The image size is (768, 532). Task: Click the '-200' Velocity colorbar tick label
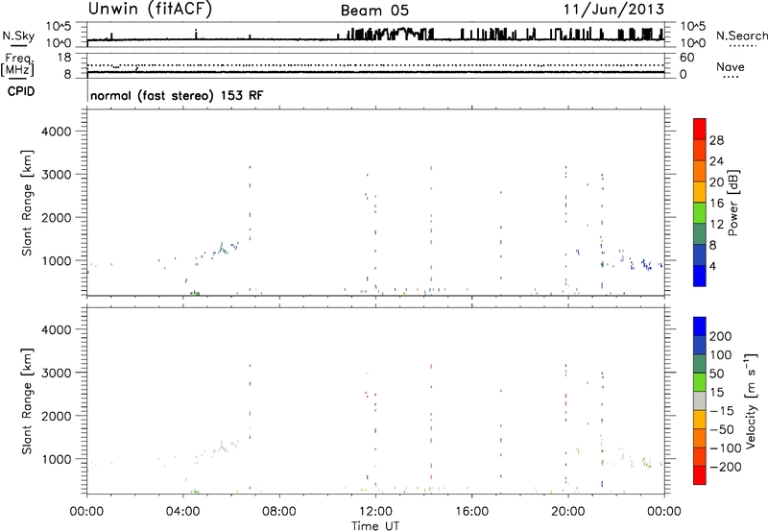click(725, 467)
